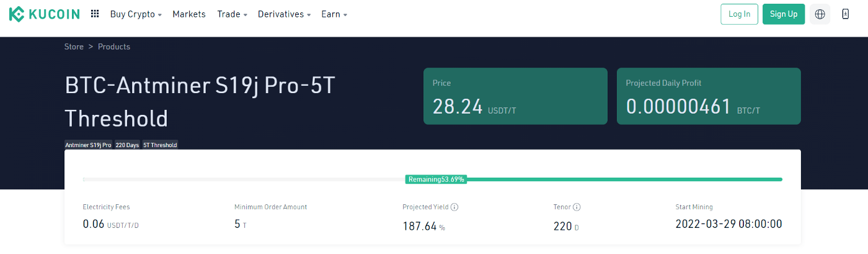This screenshot has height=254, width=868.
Task: Click the 0.06 electricity fees value
Action: coord(94,224)
